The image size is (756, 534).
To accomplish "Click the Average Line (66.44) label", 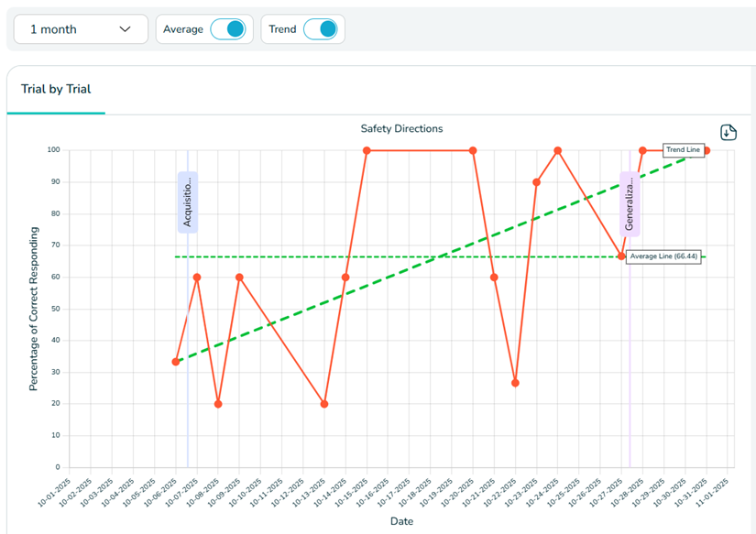I will click(x=664, y=256).
